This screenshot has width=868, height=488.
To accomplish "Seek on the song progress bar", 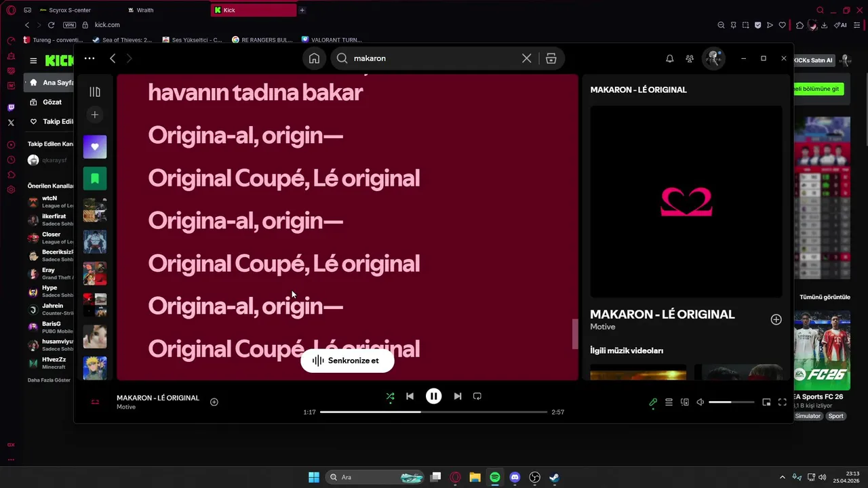I will click(x=433, y=412).
